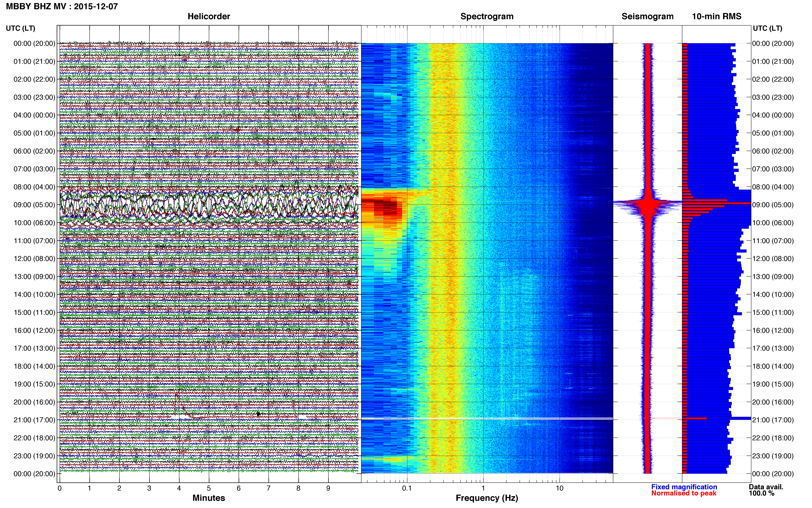
Task: Click the red RMS spike near 21:00
Action: (694, 418)
